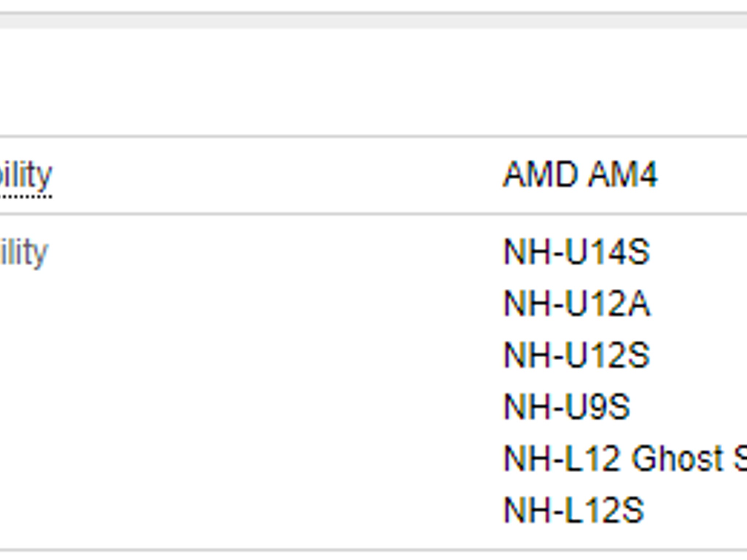The image size is (747, 560).
Task: Click the dotted underline beneath the compatibility label
Action: (x=26, y=197)
